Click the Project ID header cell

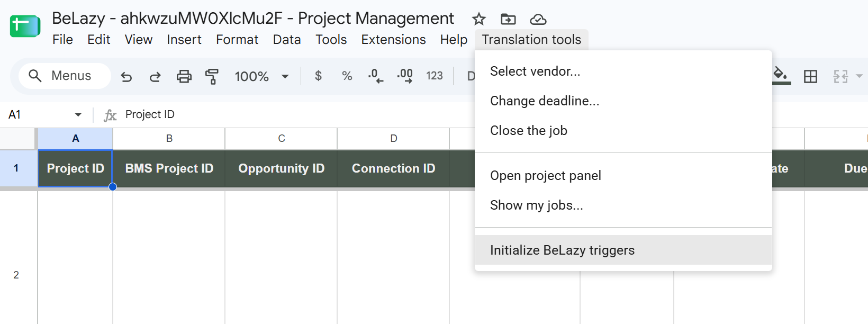pyautogui.click(x=75, y=168)
